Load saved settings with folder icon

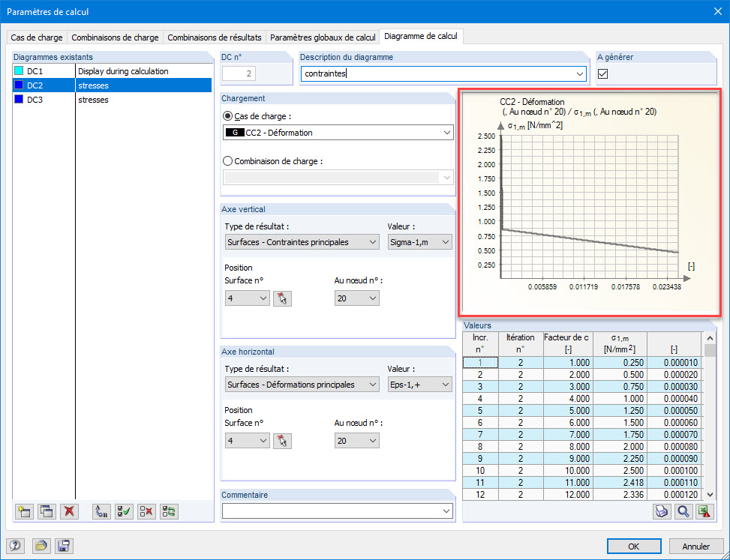[41, 546]
